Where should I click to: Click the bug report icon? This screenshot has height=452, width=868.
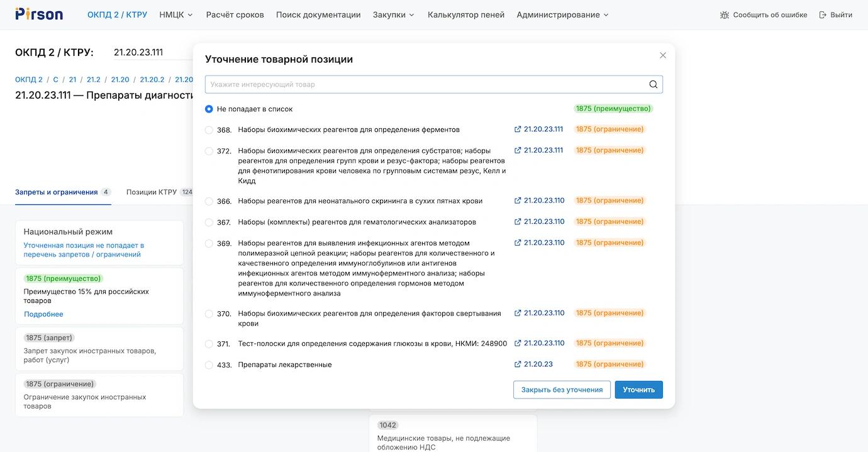coord(725,15)
